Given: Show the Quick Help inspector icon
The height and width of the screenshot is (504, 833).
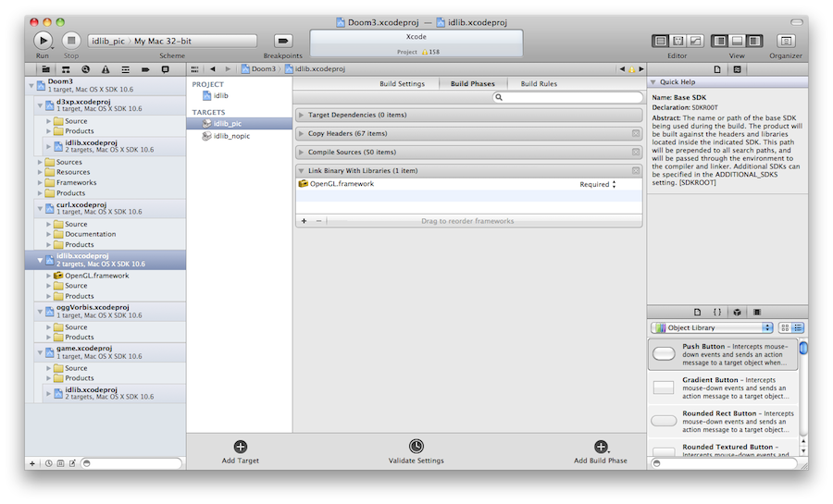Looking at the screenshot, I should click(x=738, y=69).
